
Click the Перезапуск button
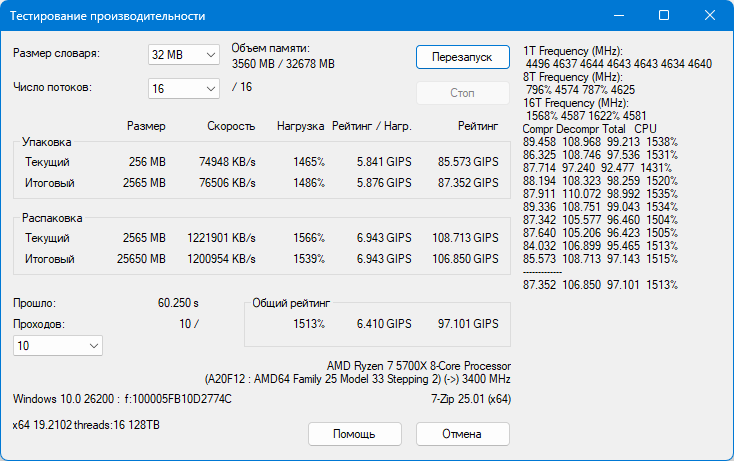tap(462, 57)
